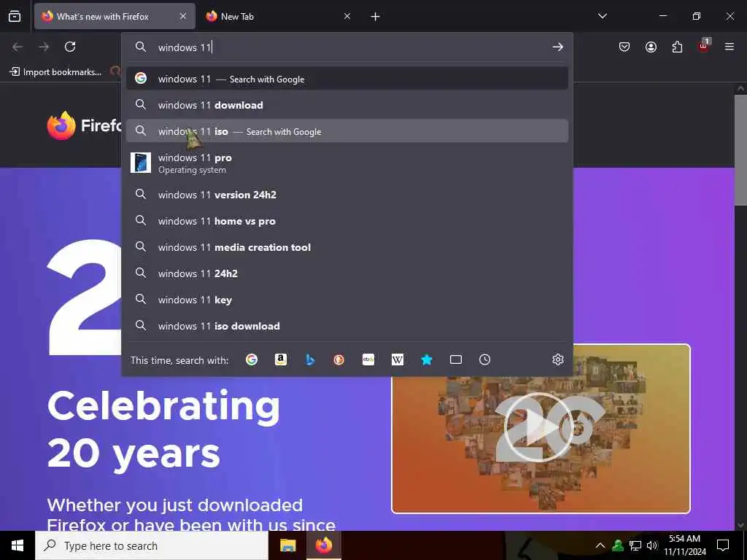
Task: Switch to the New Tab tab
Action: tap(279, 16)
